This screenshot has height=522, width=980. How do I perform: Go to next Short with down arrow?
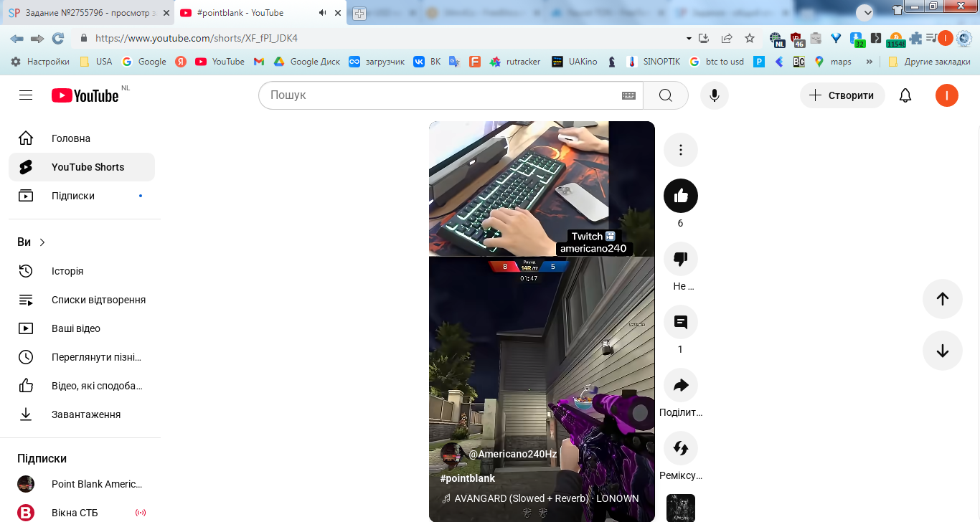click(943, 351)
